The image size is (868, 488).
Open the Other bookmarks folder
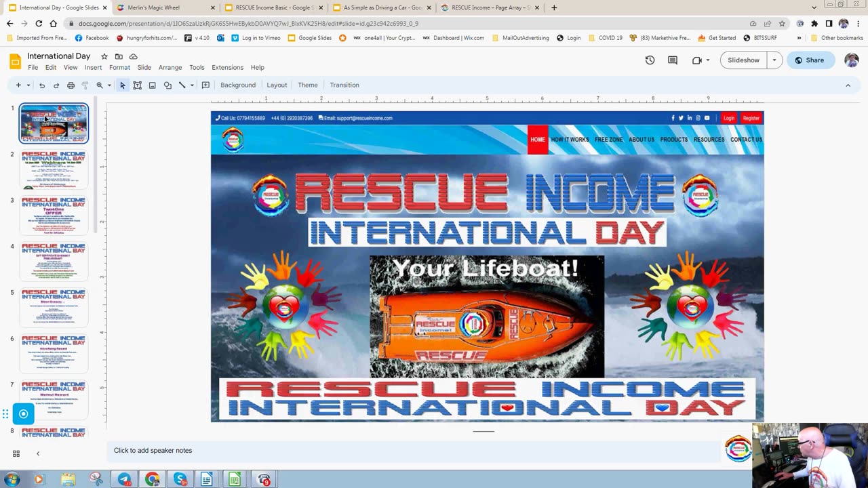click(x=836, y=38)
